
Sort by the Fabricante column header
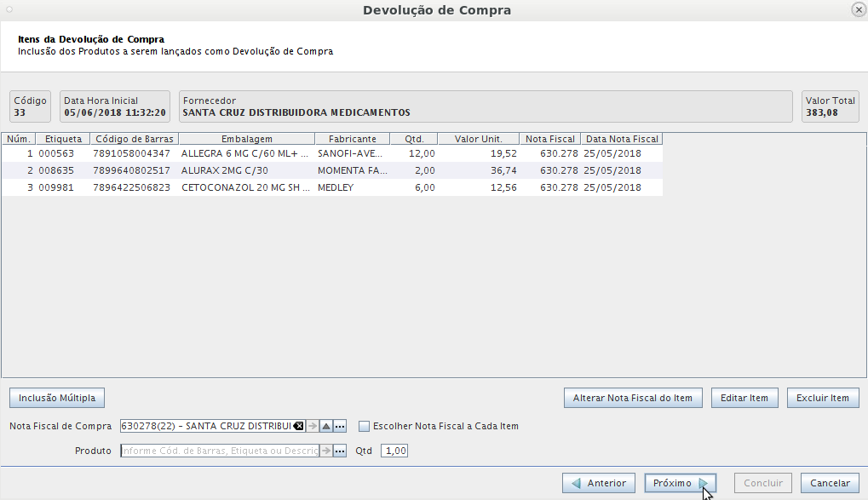(352, 139)
